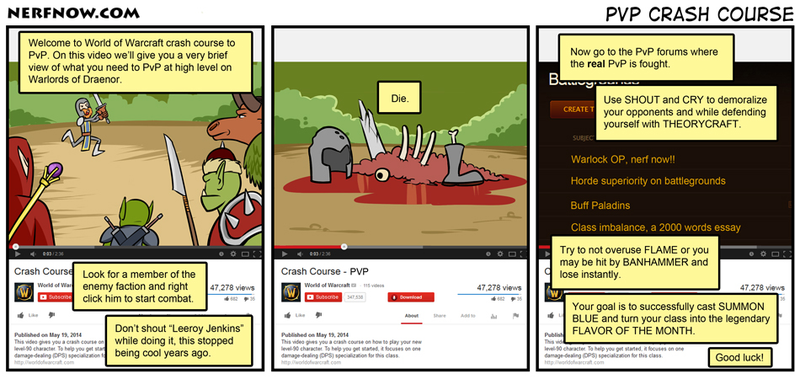This screenshot has height=379, width=800.
Task: Report the video using the flag icon
Action: pos(515,316)
